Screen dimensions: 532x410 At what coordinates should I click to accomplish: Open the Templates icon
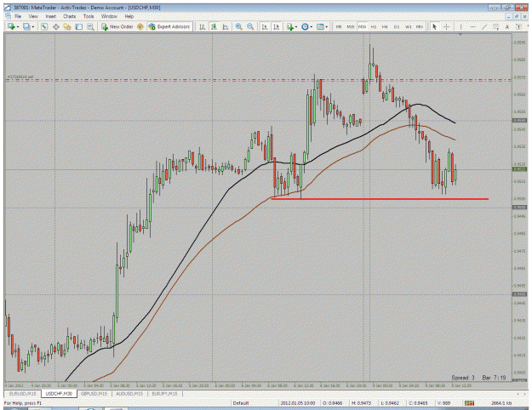coord(320,26)
